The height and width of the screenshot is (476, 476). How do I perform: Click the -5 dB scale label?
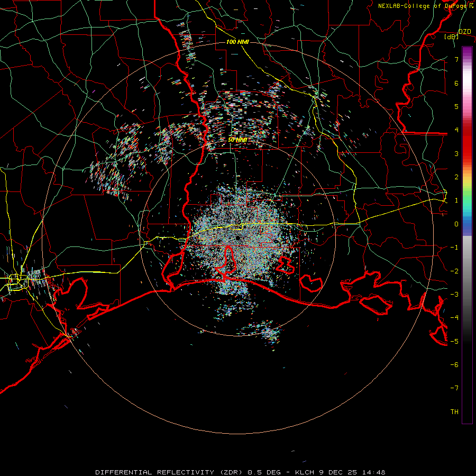[x=454, y=342]
